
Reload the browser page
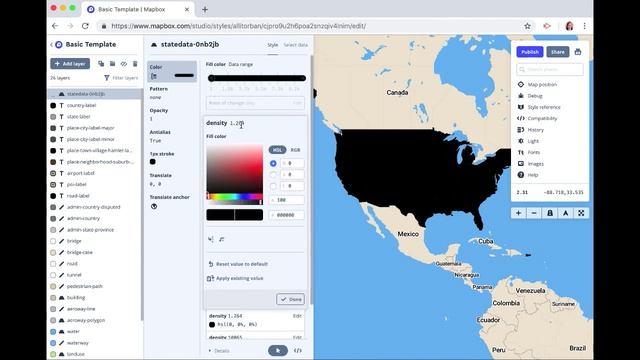[x=85, y=26]
